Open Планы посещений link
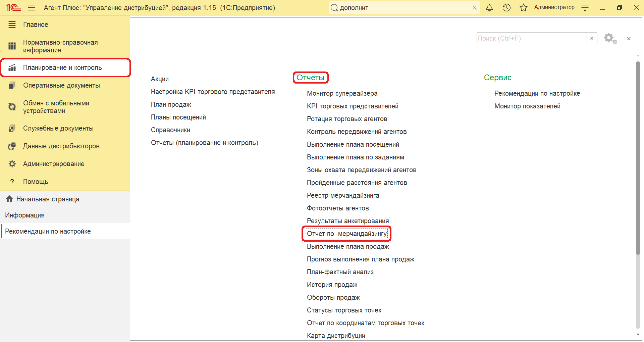The width and height of the screenshot is (644, 342). click(178, 117)
